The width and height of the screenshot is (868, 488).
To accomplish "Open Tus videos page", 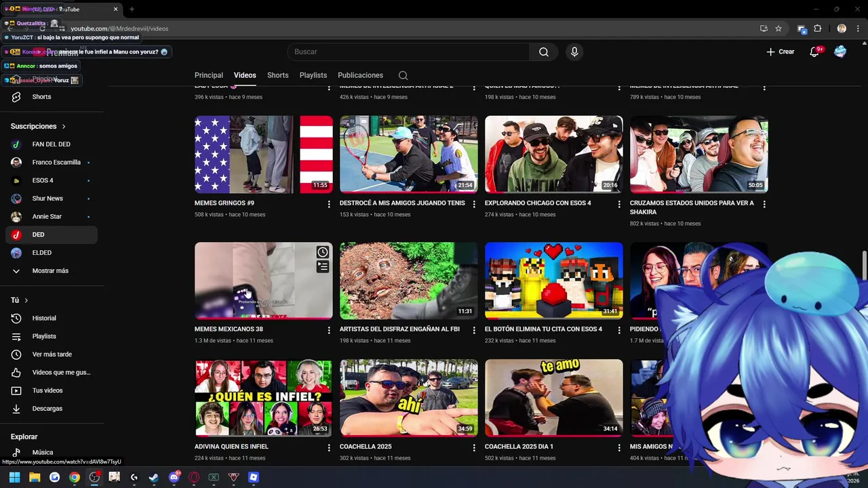I will tap(52, 390).
